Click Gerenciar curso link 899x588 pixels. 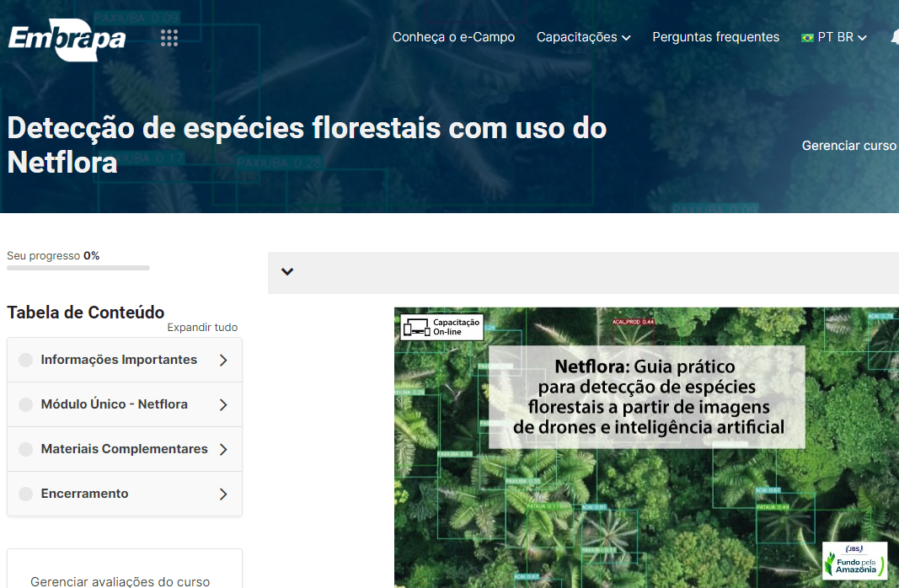(x=849, y=146)
